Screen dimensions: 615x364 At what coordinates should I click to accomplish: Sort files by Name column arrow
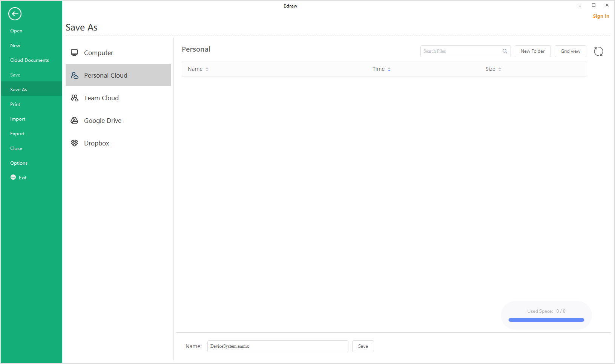[207, 69]
